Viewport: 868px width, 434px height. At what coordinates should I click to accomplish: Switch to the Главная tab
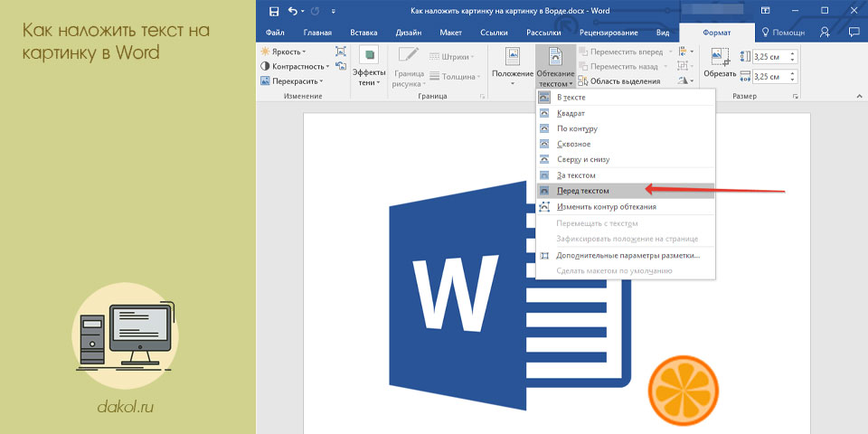[x=317, y=33]
